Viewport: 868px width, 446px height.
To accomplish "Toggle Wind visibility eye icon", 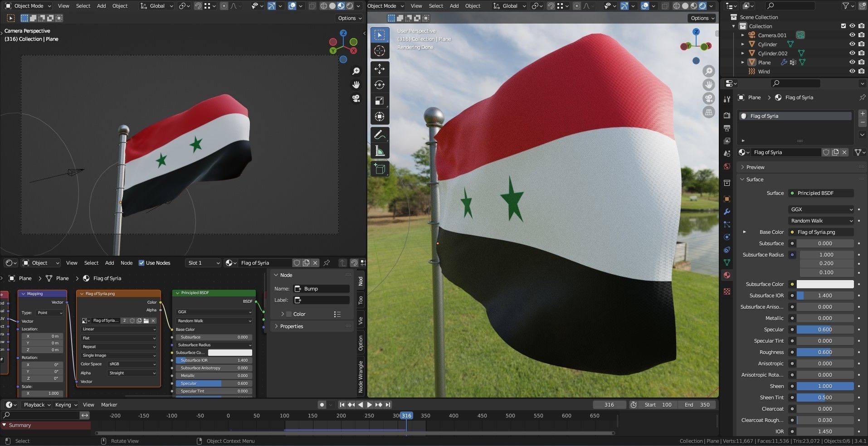I will [852, 72].
